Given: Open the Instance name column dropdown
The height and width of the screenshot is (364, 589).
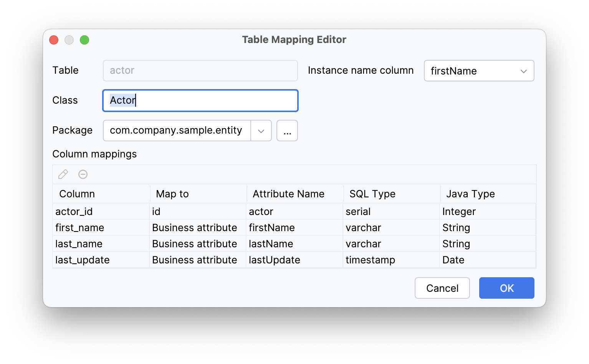Looking at the screenshot, I should coord(479,71).
